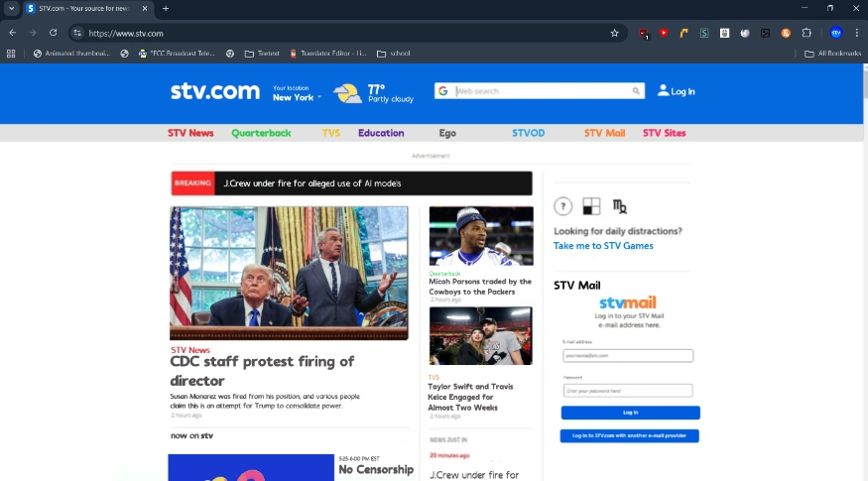
Task: Open the STV News section
Action: point(190,133)
